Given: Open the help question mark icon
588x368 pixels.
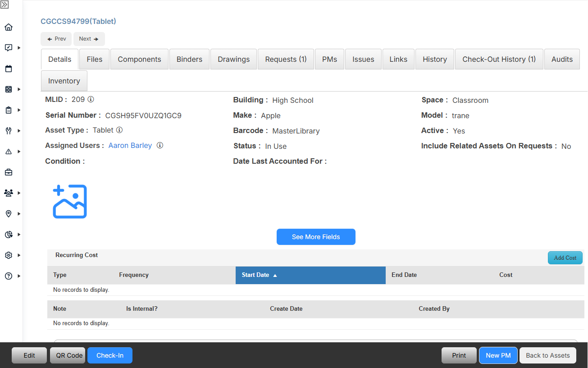Looking at the screenshot, I should [x=8, y=276].
